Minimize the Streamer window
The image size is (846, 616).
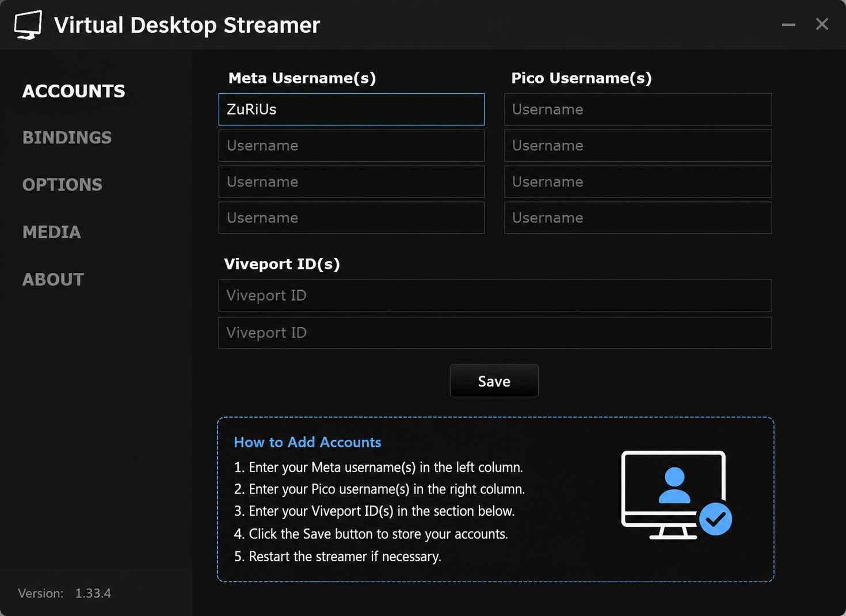pos(788,25)
